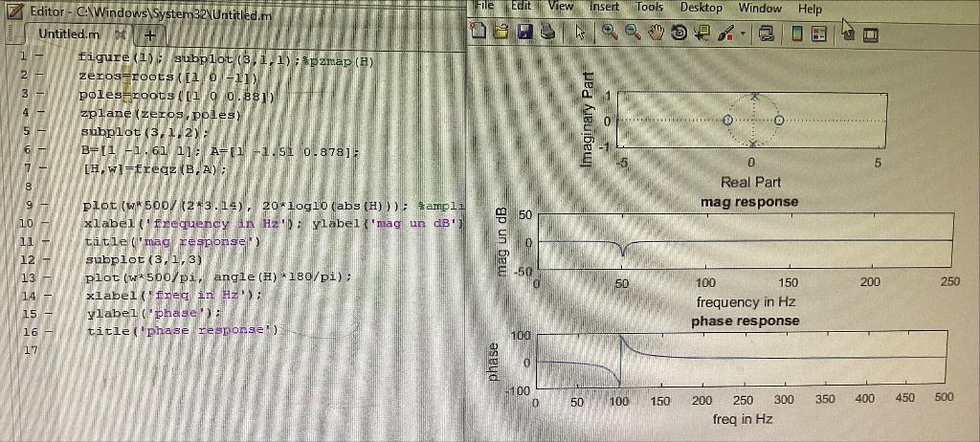Close the Untitled.m tab with its X
The height and width of the screenshot is (442, 980).
tap(122, 34)
